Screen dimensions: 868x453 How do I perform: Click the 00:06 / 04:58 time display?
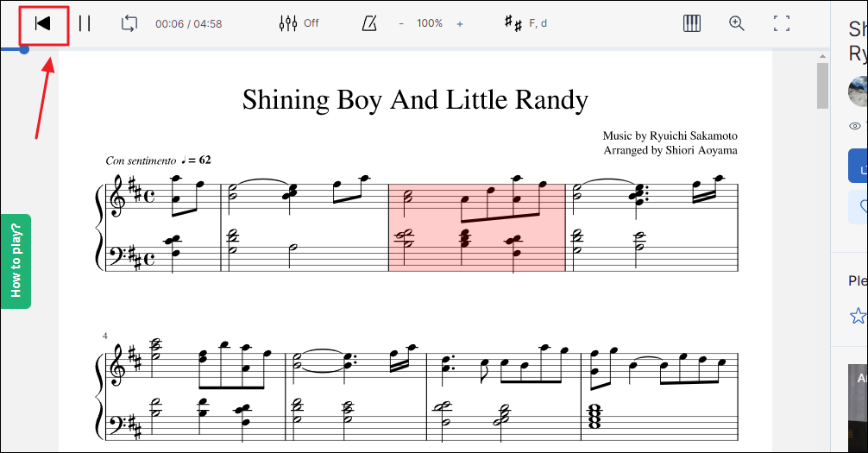pos(189,24)
